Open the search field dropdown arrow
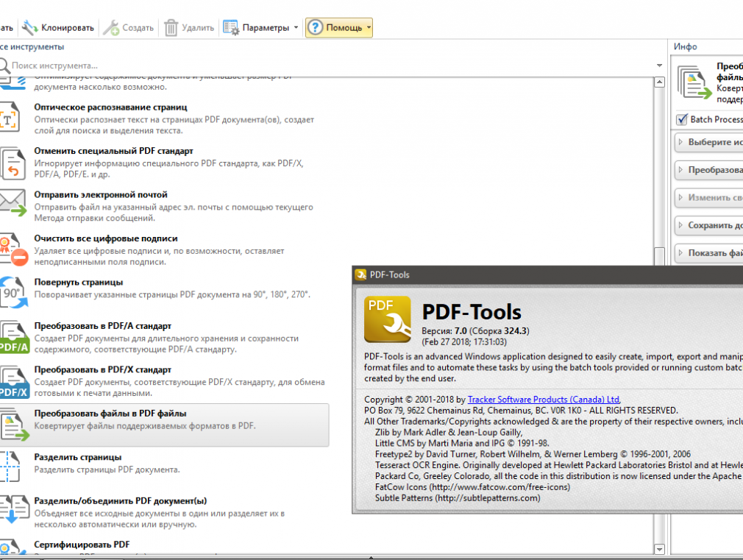The image size is (743, 560). (x=659, y=65)
